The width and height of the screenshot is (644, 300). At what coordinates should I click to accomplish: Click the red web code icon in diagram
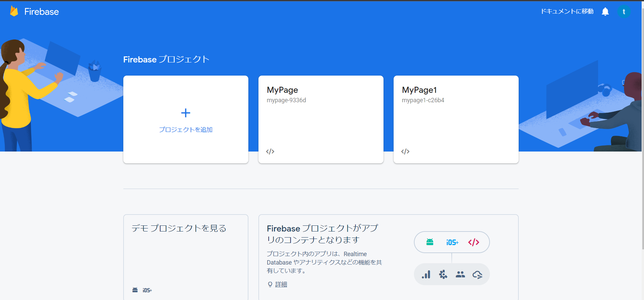click(474, 242)
